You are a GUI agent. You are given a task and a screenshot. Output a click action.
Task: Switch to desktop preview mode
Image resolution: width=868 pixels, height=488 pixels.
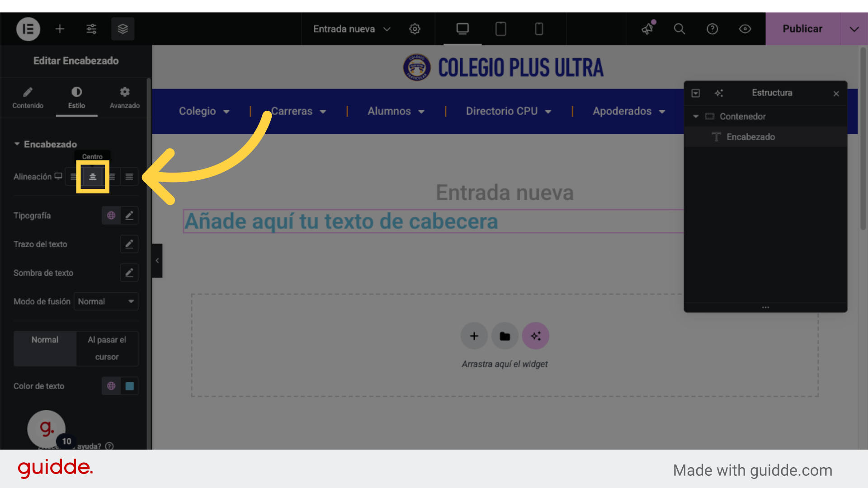click(x=462, y=29)
